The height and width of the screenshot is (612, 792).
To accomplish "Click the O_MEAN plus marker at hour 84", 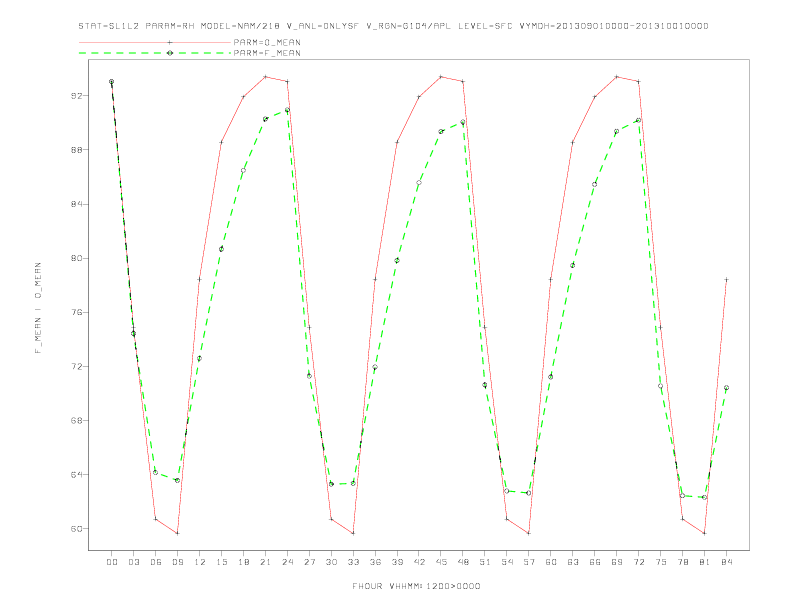I will click(x=726, y=280).
